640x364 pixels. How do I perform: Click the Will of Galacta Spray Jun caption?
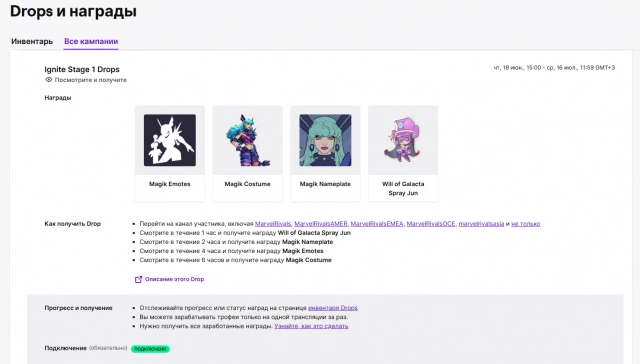click(403, 189)
